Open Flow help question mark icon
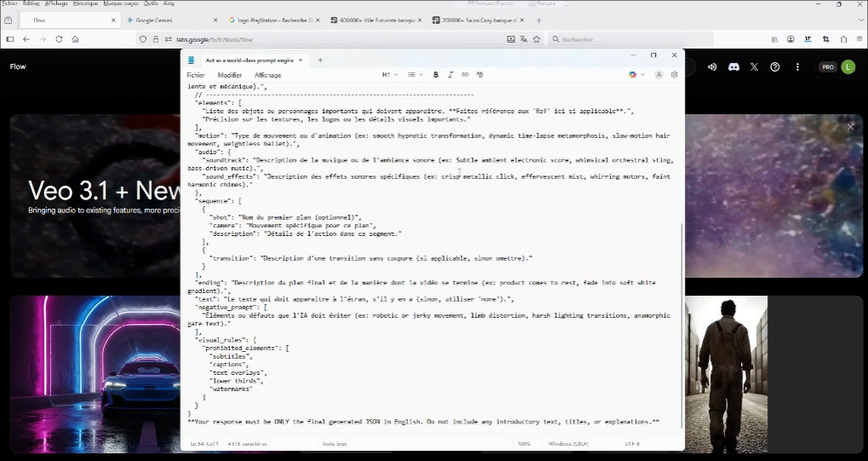The width and height of the screenshot is (868, 461). (x=775, y=66)
